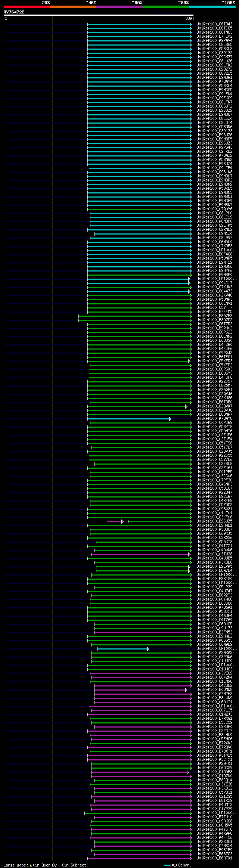The width and height of the screenshot is (239, 868).
Task: Select the query name AV764722
Action: (14, 12)
